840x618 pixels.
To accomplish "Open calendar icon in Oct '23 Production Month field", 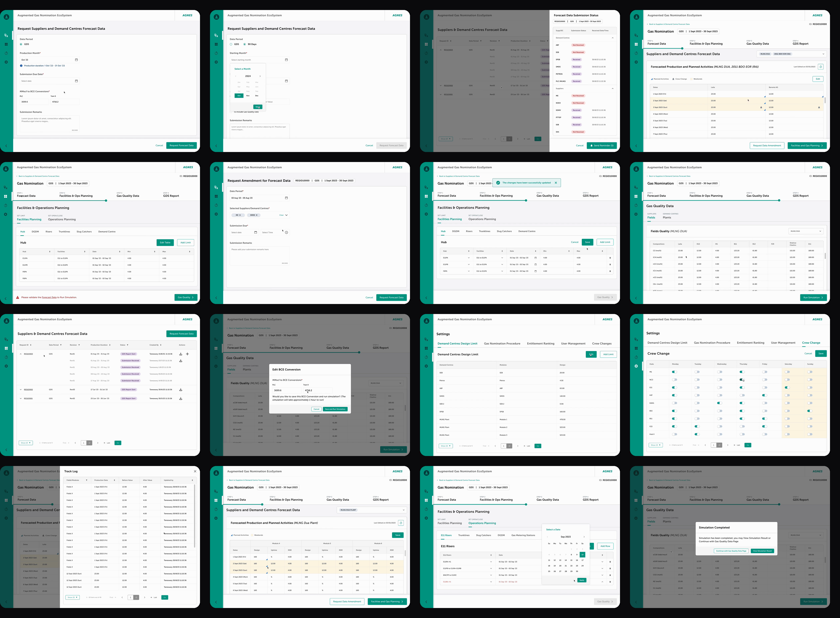I will [x=76, y=60].
